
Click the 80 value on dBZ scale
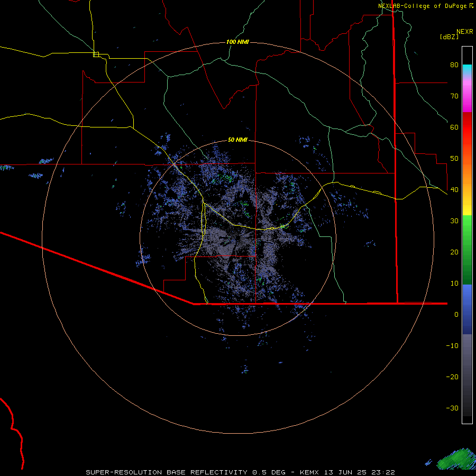click(454, 65)
